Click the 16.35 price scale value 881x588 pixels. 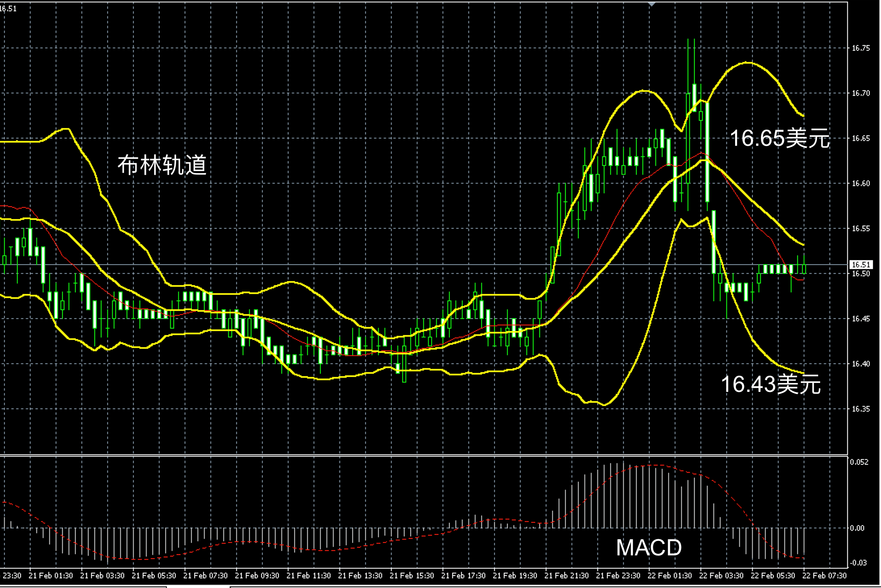click(861, 409)
